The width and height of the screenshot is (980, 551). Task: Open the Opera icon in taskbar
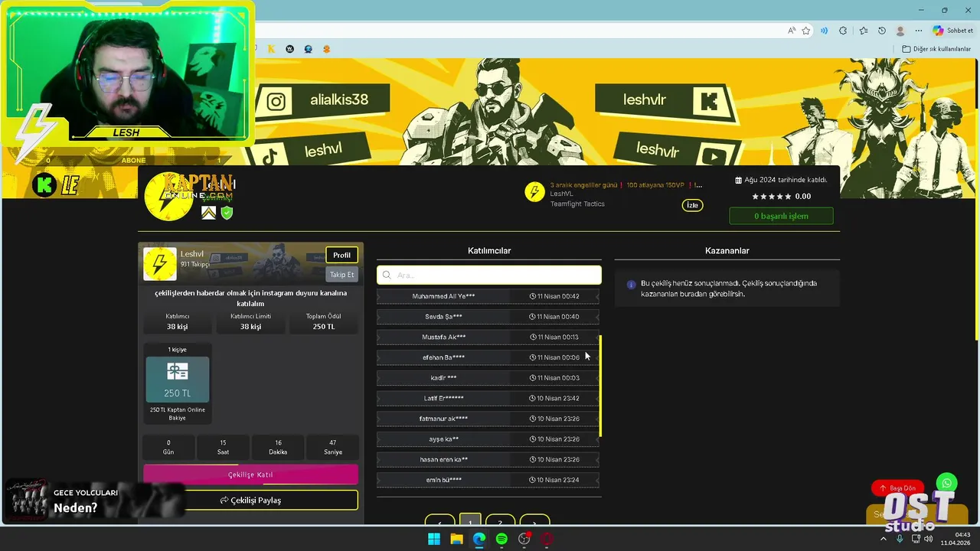tap(547, 539)
